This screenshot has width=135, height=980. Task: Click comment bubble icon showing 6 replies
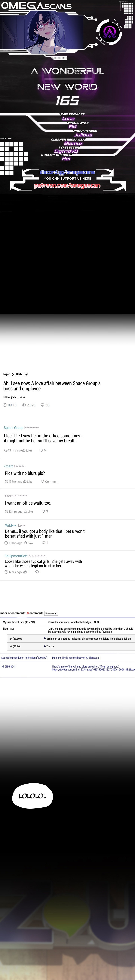point(41,450)
